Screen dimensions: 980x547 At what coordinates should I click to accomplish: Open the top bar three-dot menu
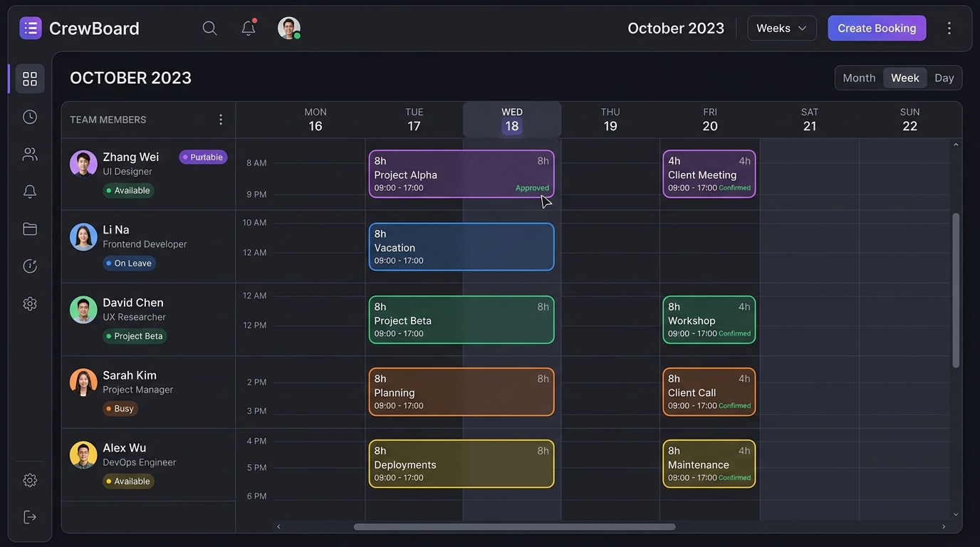949,28
